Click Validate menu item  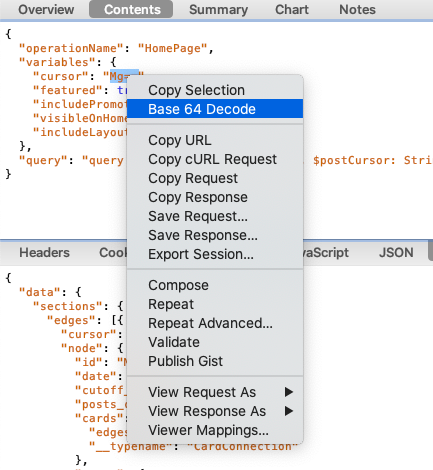click(215, 342)
